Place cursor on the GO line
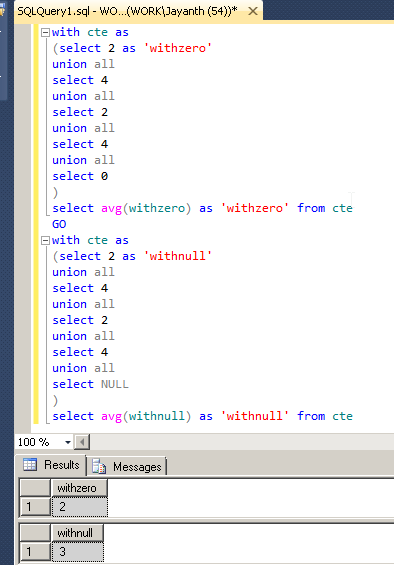 click(x=59, y=224)
